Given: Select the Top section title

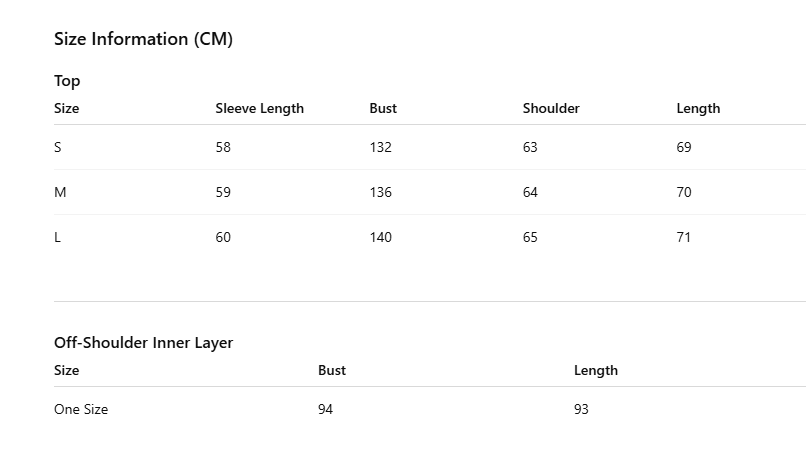Looking at the screenshot, I should pyautogui.click(x=67, y=81).
